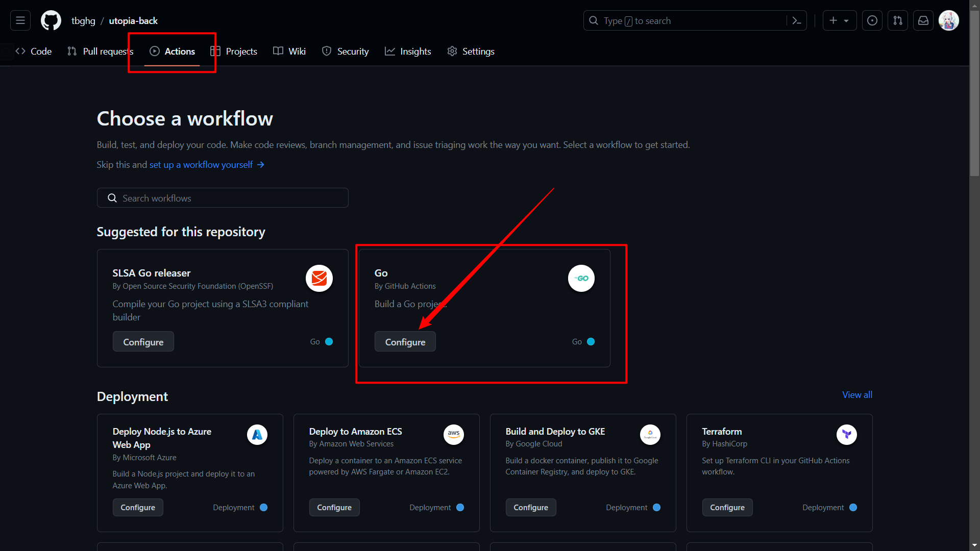The image size is (980, 551).
Task: Click the page scrollbar down arrow
Action: [x=974, y=545]
